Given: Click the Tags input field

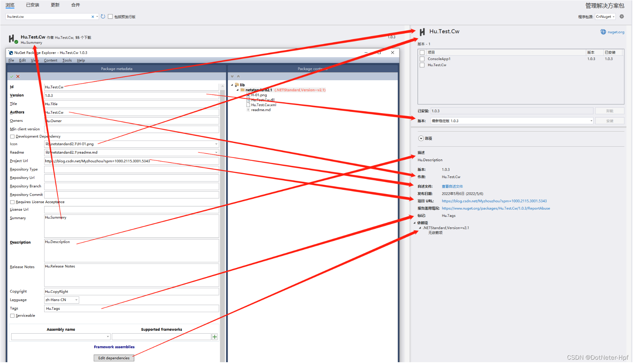Looking at the screenshot, I should pos(131,309).
